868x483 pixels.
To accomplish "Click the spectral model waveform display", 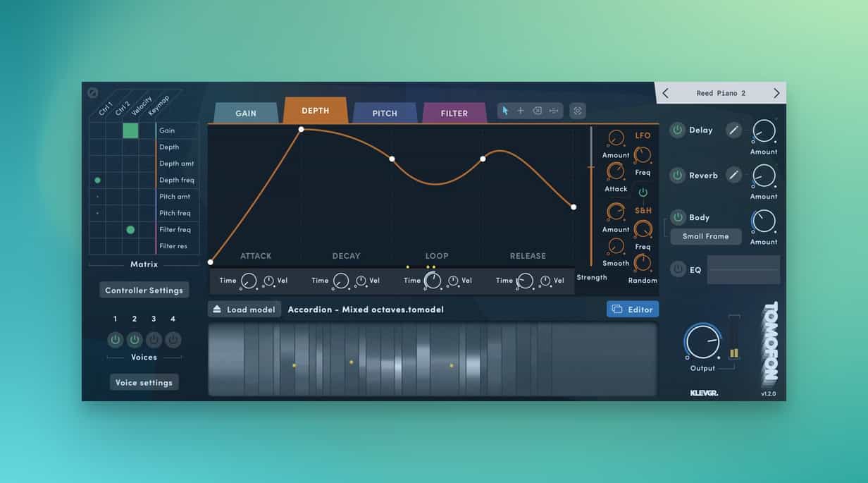I will pyautogui.click(x=433, y=359).
